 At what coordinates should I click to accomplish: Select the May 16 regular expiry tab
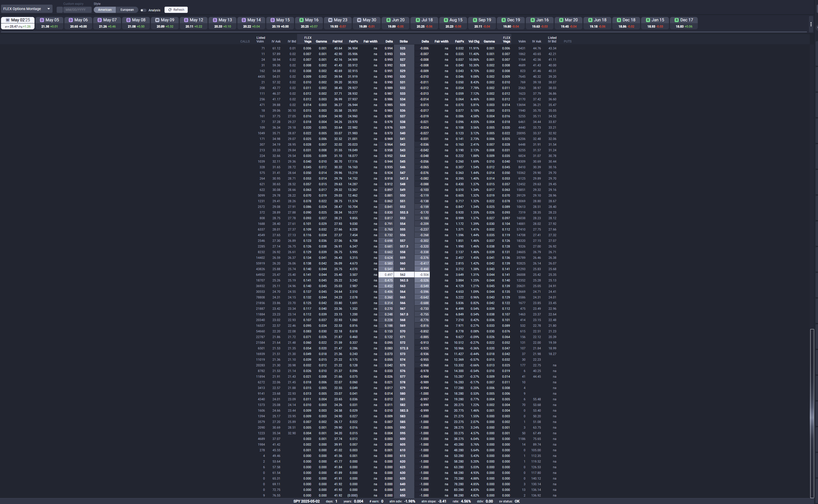(309, 23)
